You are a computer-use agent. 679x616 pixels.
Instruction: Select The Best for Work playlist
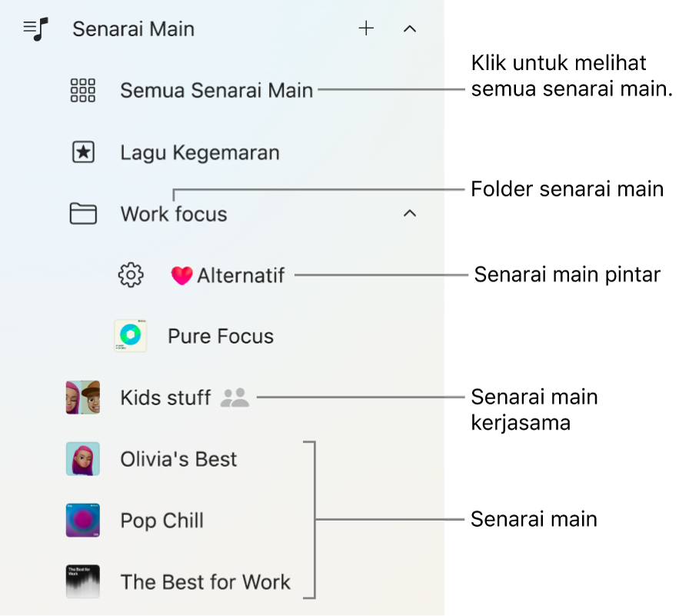click(205, 582)
